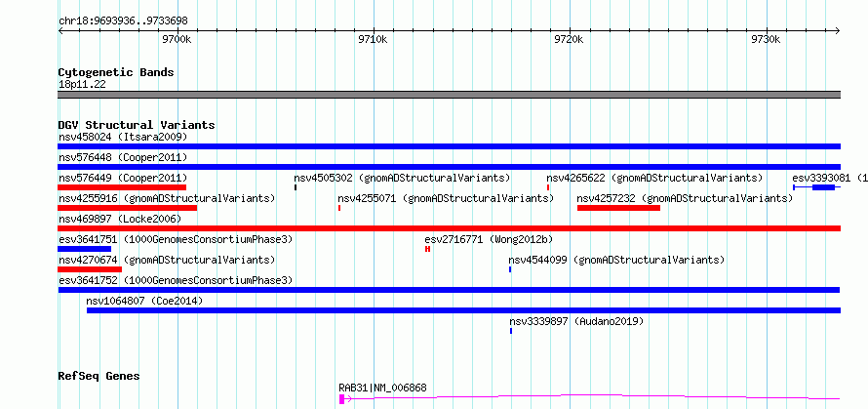Click the nsv469897 (Locke2006) red bar
Image resolution: width=868 pixels, height=409 pixels.
449,228
